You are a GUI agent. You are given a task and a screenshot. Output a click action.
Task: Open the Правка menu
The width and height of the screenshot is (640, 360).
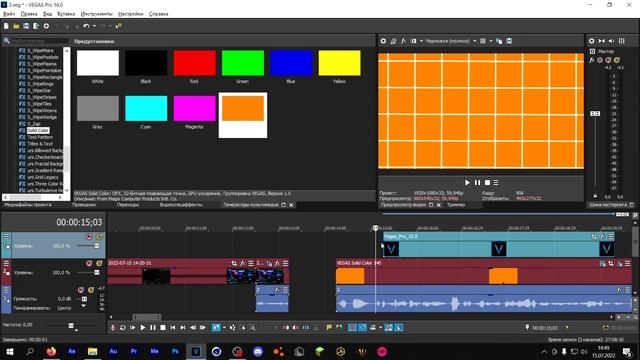[29, 14]
